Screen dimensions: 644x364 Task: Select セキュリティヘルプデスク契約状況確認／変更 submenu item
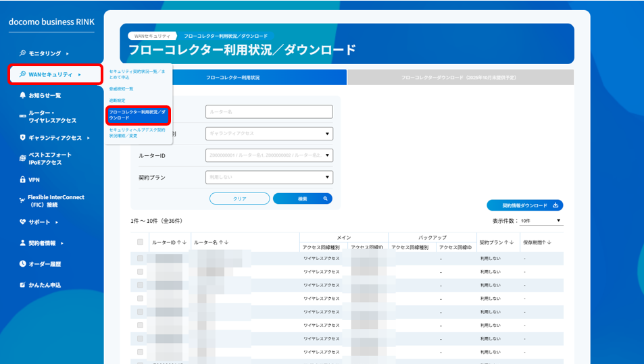click(137, 132)
